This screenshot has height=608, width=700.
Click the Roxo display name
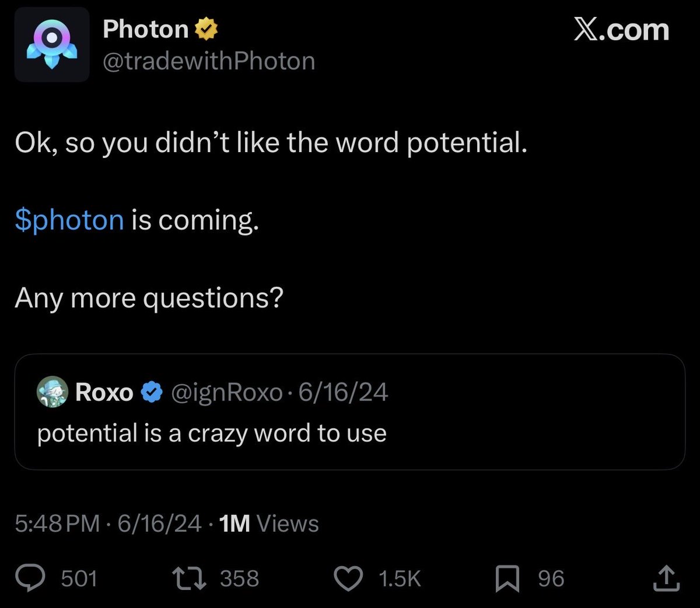[104, 392]
